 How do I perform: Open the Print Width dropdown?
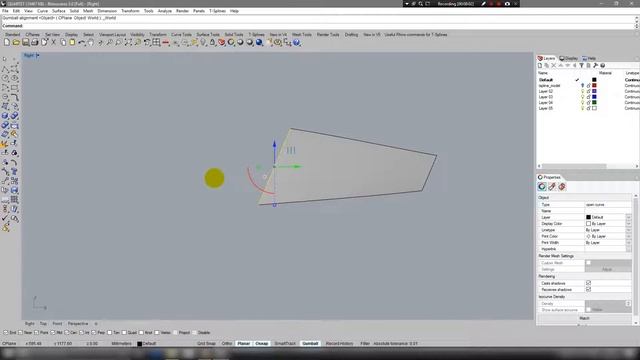coord(628,242)
